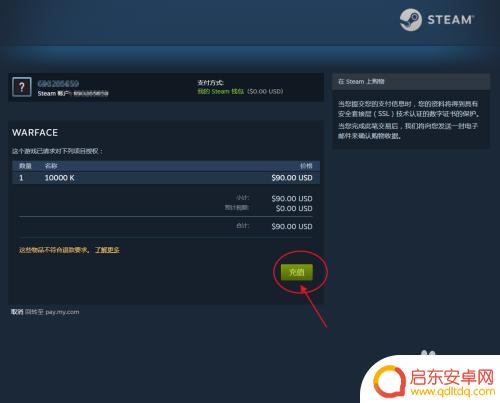Select the green Steam Wallet payment method text
The width and height of the screenshot is (500, 403).
coord(221,91)
